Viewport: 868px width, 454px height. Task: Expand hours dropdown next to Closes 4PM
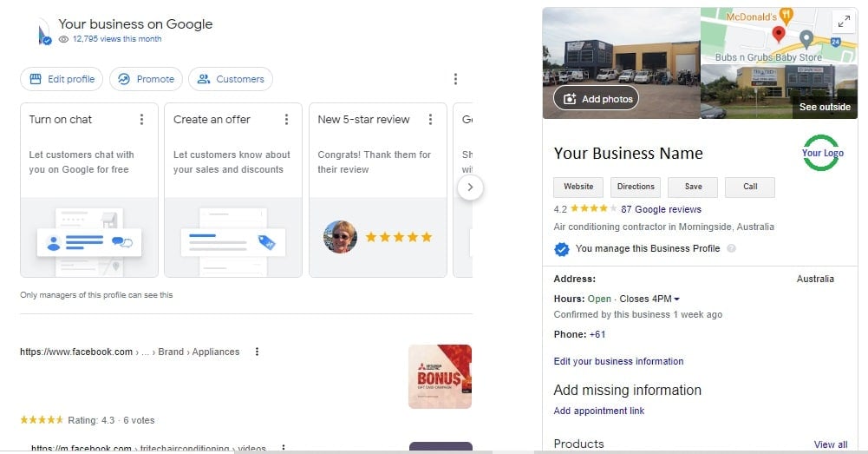(676, 299)
